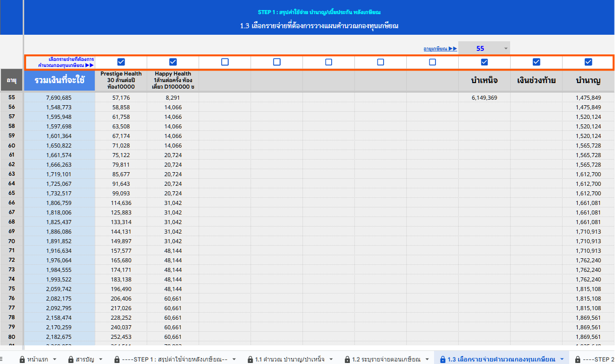Viewport: 615px width, 364px height.
Task: Open the retirement age 55 dropdown
Action: [505, 48]
